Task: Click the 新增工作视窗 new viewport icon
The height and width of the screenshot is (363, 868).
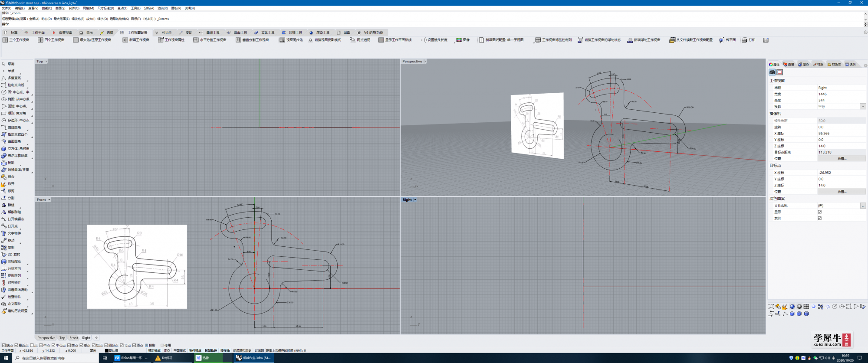Action: click(125, 40)
